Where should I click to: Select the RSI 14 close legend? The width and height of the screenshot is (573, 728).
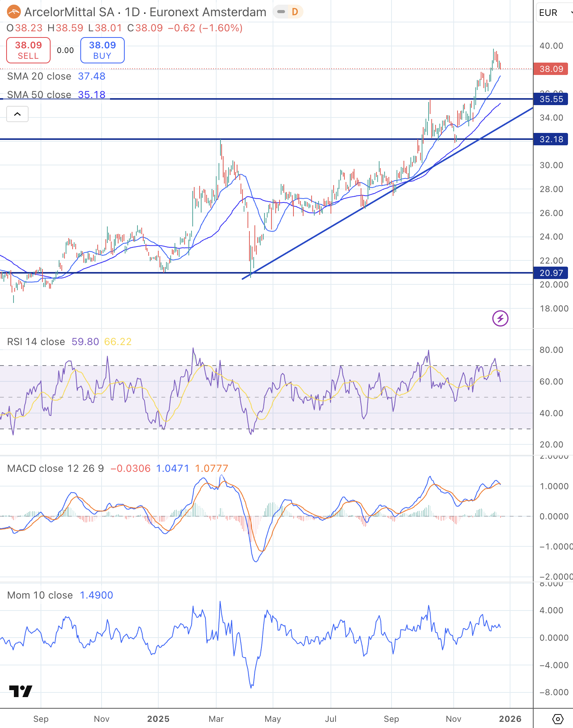[x=36, y=342]
